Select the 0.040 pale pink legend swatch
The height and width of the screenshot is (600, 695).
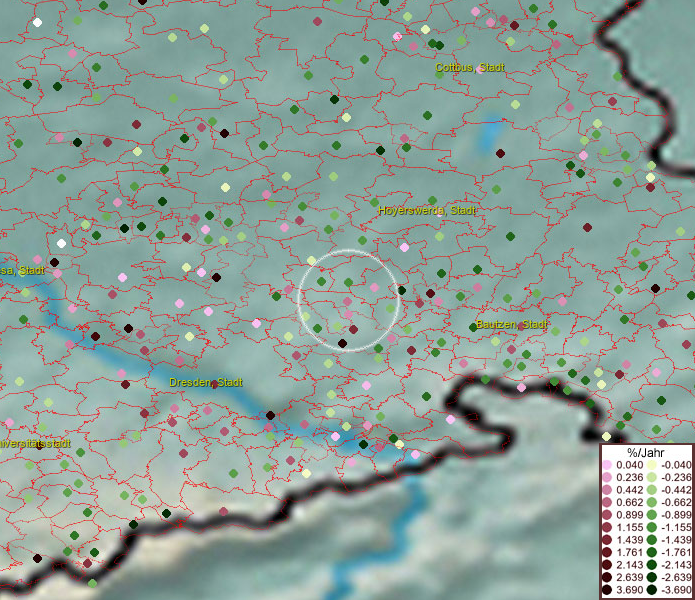pos(607,465)
